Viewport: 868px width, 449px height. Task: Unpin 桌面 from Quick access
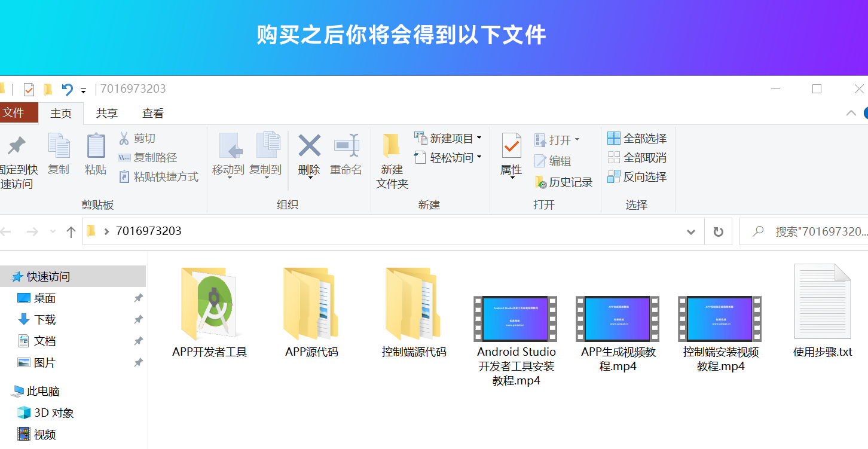(138, 298)
